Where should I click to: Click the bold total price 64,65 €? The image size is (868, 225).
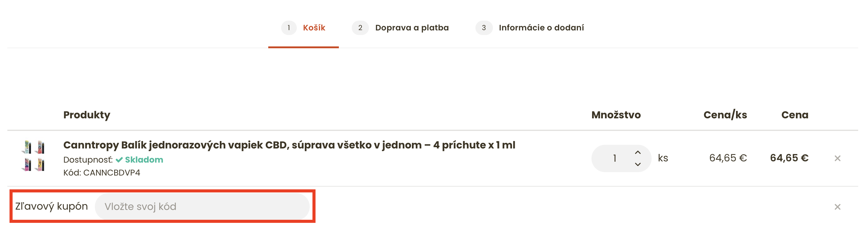coord(789,158)
